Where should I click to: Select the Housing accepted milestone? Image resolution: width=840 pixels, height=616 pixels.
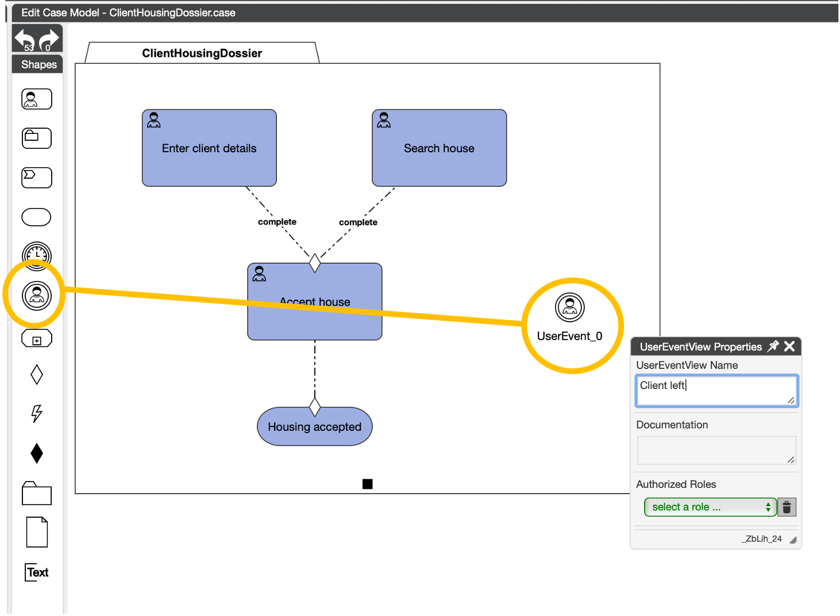coord(314,427)
